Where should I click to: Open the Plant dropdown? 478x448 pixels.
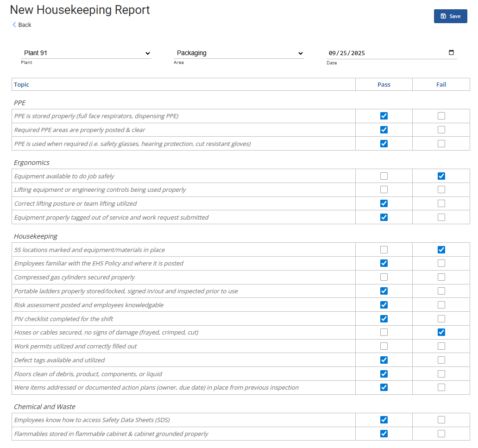87,53
